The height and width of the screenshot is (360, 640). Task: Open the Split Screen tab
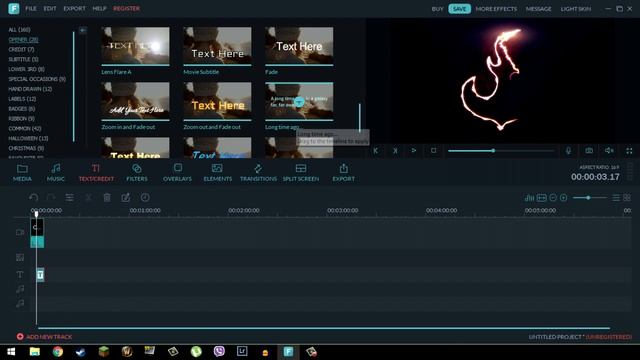click(x=301, y=172)
